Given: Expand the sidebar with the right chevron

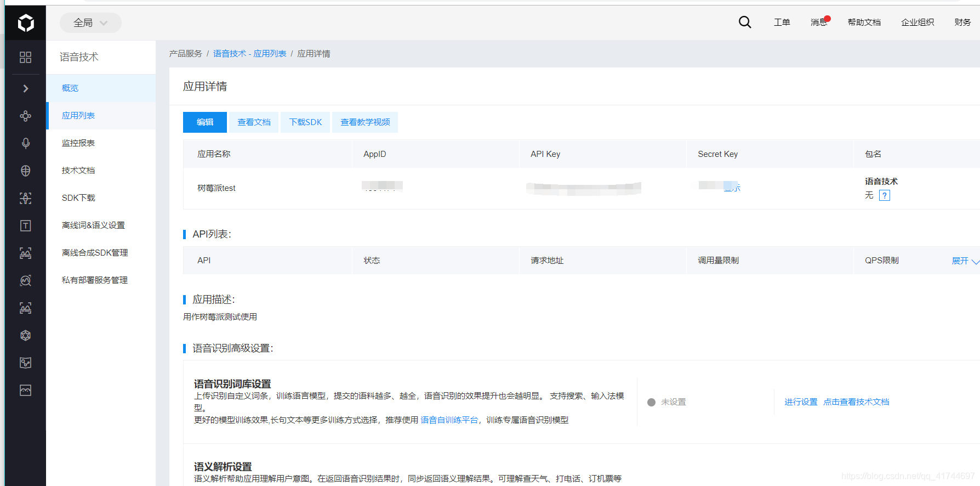Looking at the screenshot, I should [25, 88].
